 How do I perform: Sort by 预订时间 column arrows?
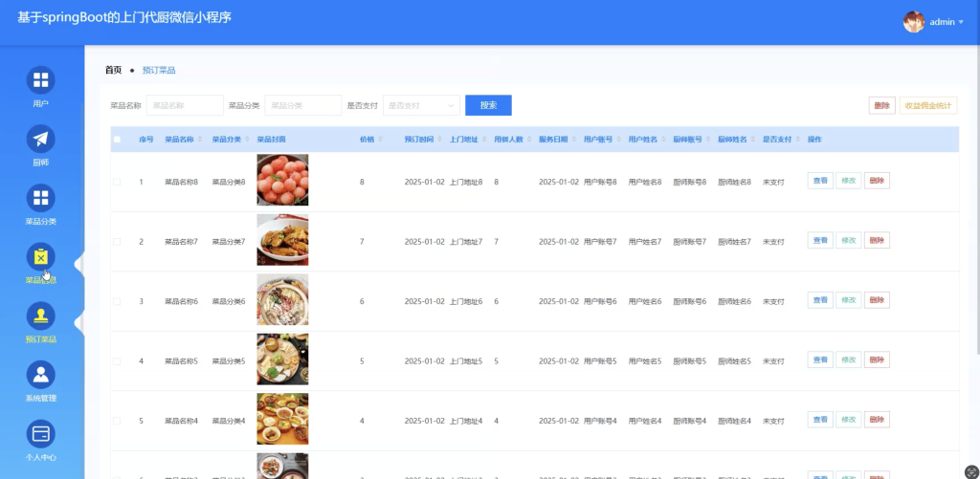pyautogui.click(x=439, y=140)
